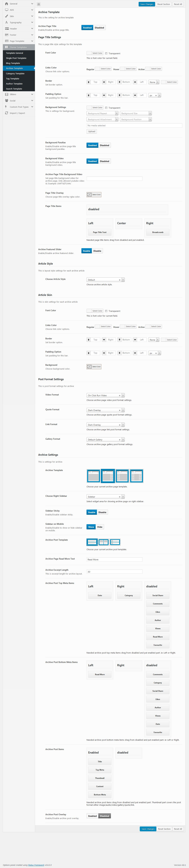Viewport: 189px width, 868px height.
Task: Click the Custom Post Types bolt icon
Action: coord(6,107)
